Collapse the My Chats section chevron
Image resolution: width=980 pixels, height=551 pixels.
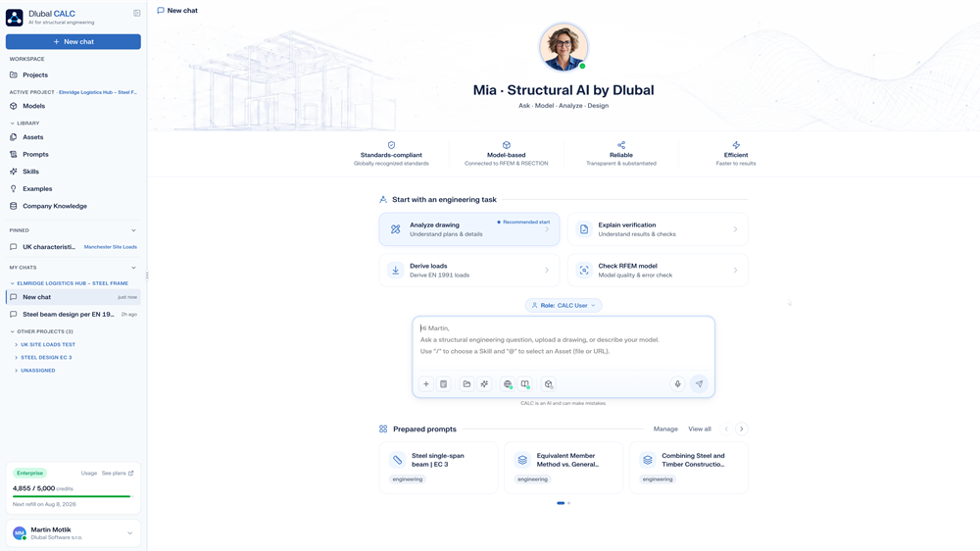tap(133, 268)
